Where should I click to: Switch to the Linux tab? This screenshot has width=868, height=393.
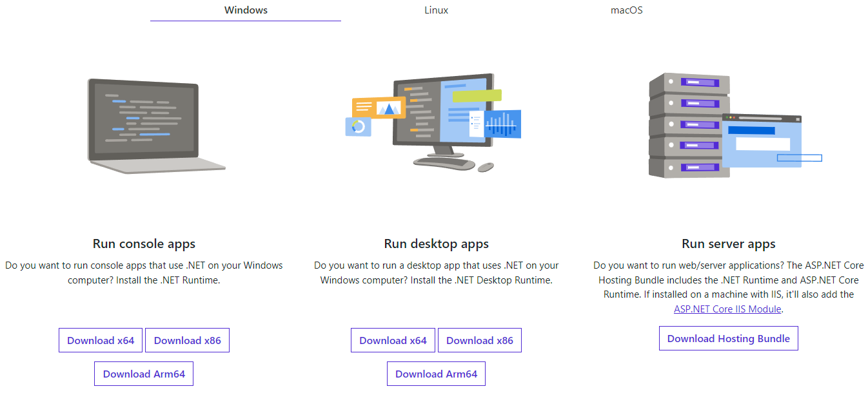click(x=436, y=10)
